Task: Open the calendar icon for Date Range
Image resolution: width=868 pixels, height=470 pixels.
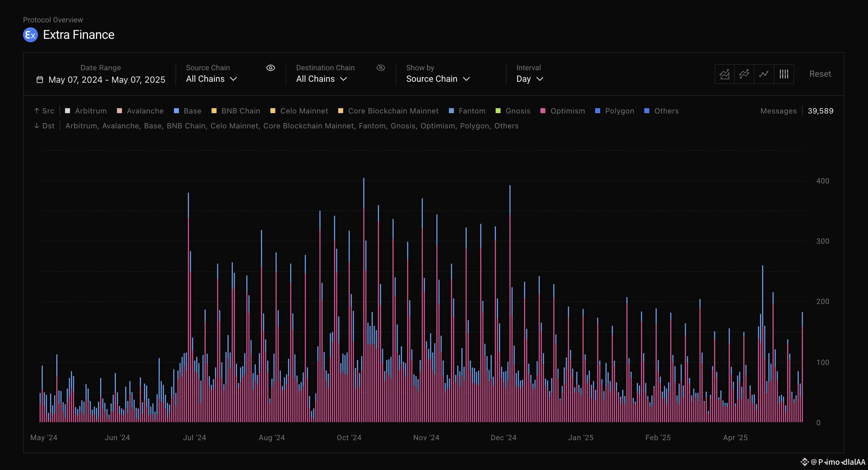Action: (x=40, y=80)
